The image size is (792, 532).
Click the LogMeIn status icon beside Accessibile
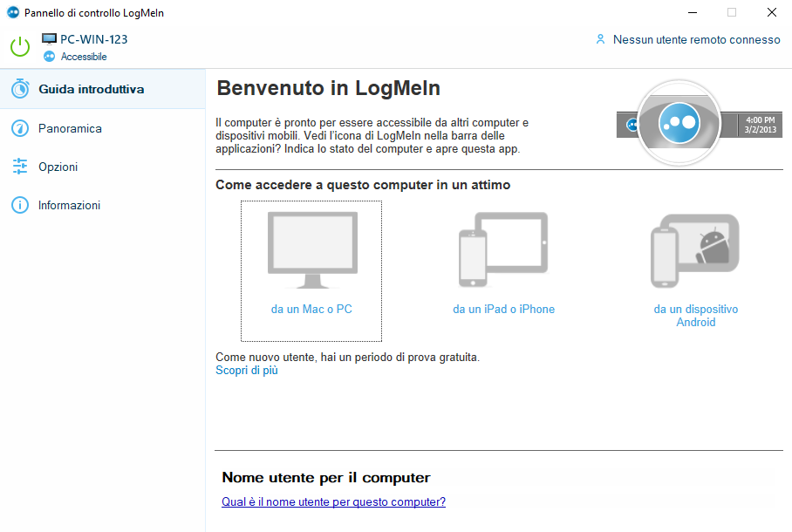(49, 57)
